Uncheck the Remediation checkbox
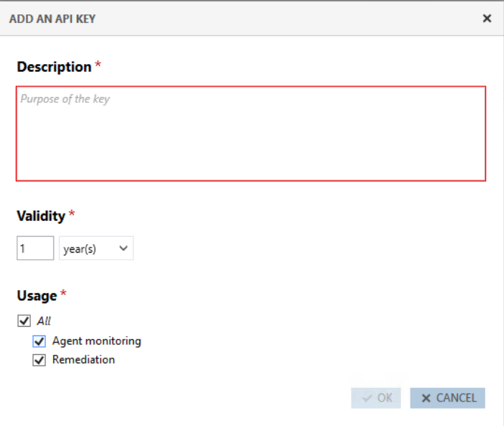This screenshot has height=426, width=504. click(x=40, y=360)
